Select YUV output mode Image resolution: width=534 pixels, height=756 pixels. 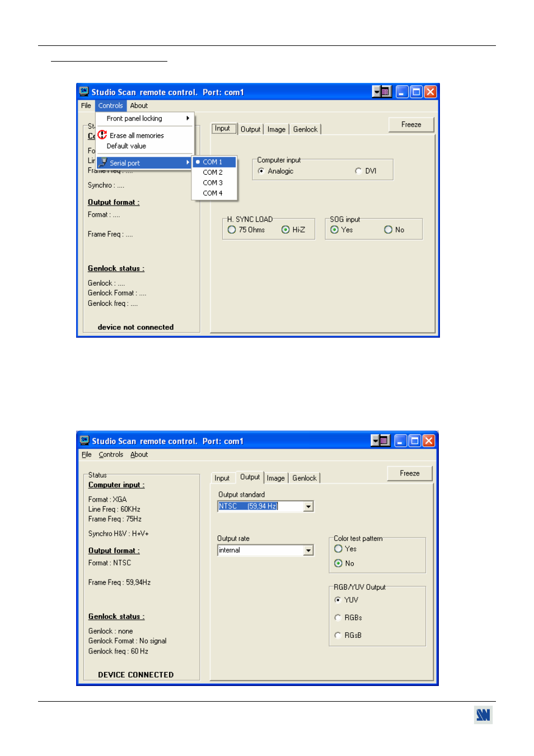[338, 600]
